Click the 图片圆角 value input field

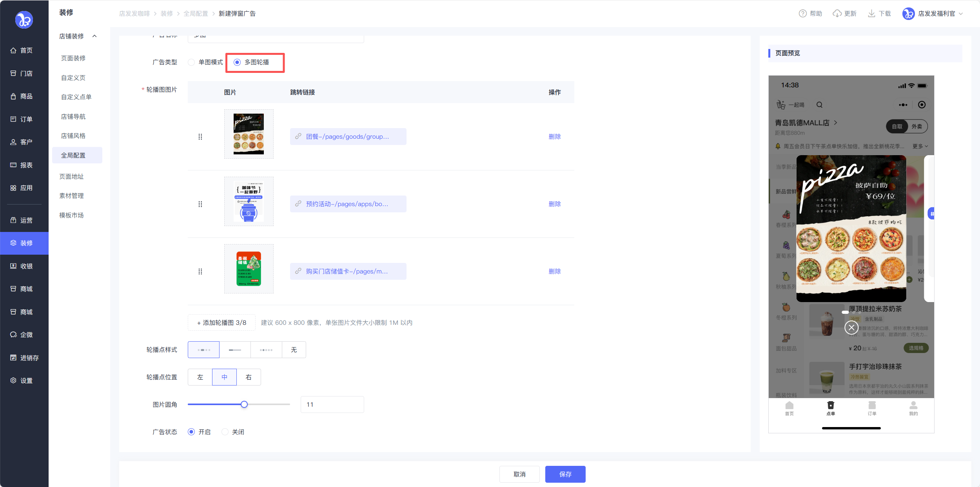[332, 404]
